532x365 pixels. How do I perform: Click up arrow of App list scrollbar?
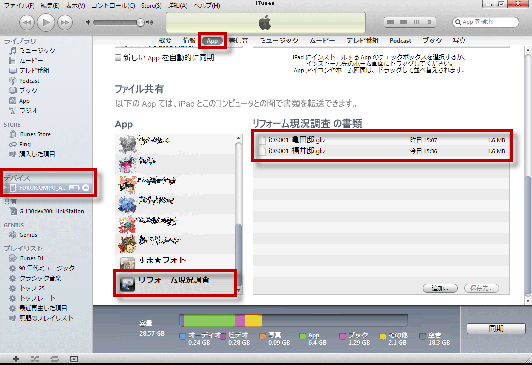point(239,138)
